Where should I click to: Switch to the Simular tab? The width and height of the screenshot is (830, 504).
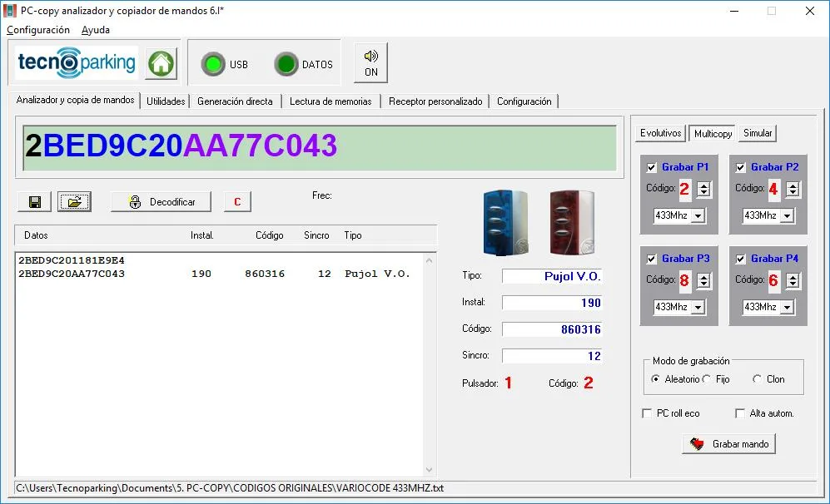tap(758, 133)
